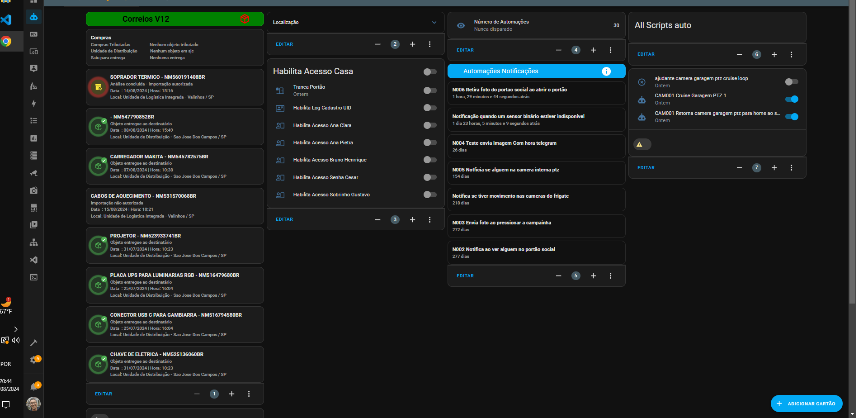Show hidden system tray icons chevron

(16, 329)
